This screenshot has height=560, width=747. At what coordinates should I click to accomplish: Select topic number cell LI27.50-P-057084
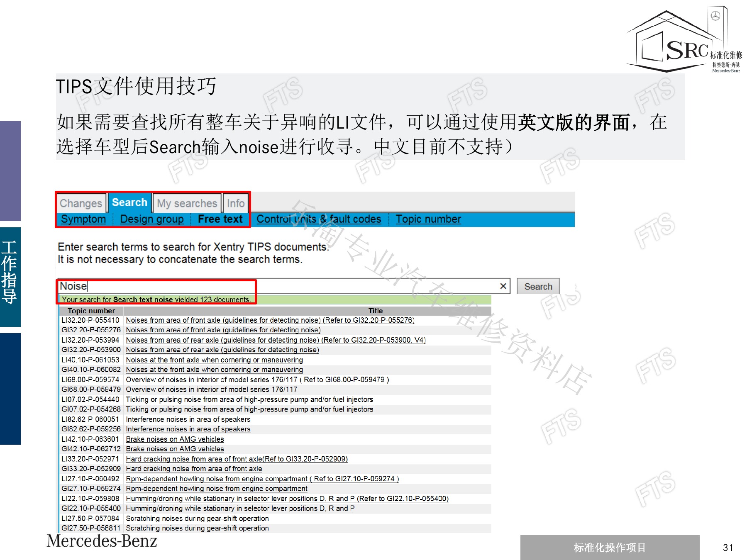pos(90,519)
